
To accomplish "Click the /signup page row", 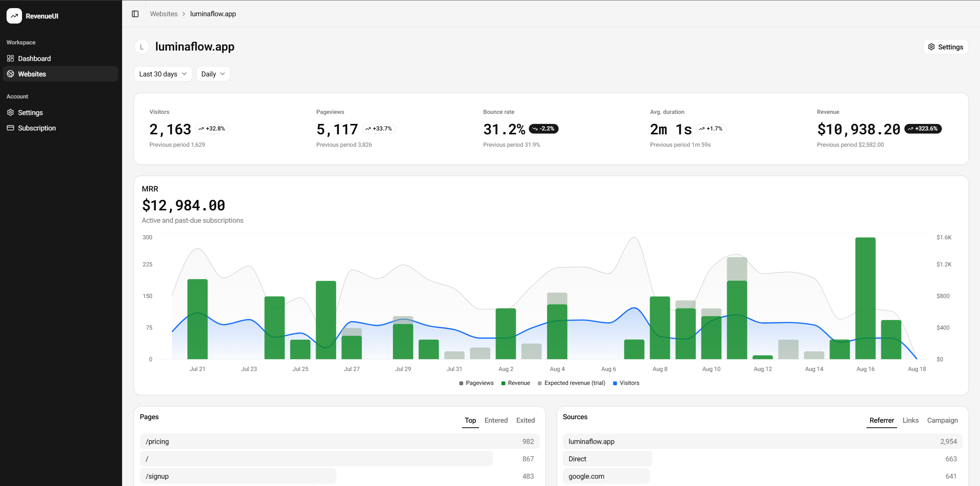I will 340,476.
